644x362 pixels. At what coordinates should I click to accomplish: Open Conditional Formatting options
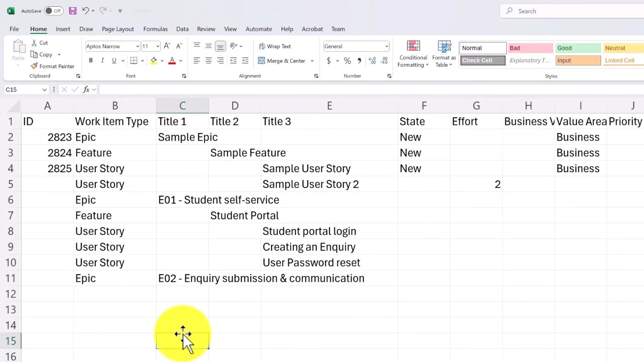point(413,53)
